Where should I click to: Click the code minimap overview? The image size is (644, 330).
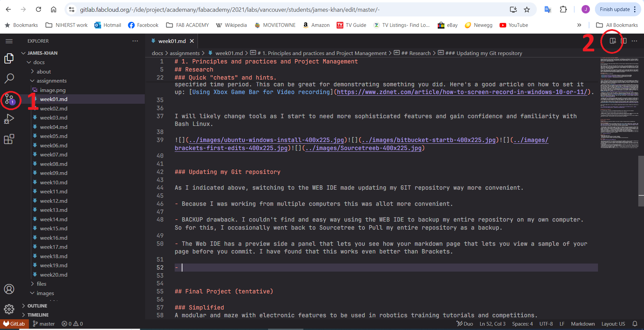[619, 103]
